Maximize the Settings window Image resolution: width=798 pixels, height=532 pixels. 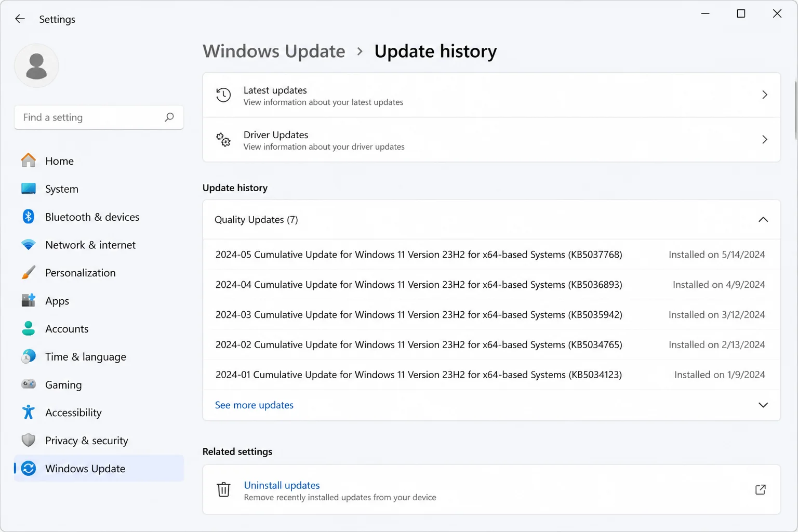(741, 14)
